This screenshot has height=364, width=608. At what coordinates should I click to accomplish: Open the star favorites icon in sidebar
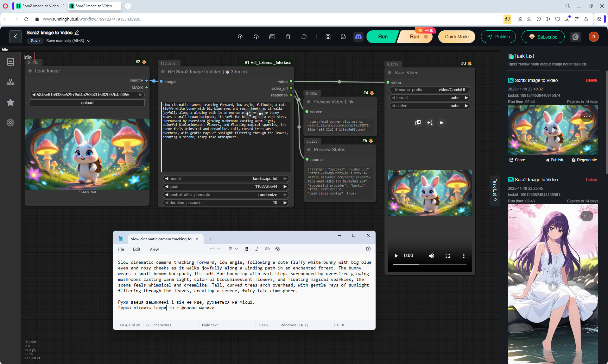click(10, 102)
